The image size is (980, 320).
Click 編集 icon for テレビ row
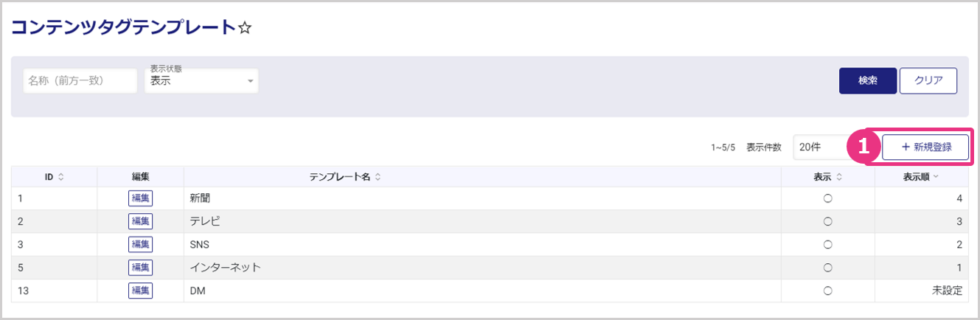(140, 221)
